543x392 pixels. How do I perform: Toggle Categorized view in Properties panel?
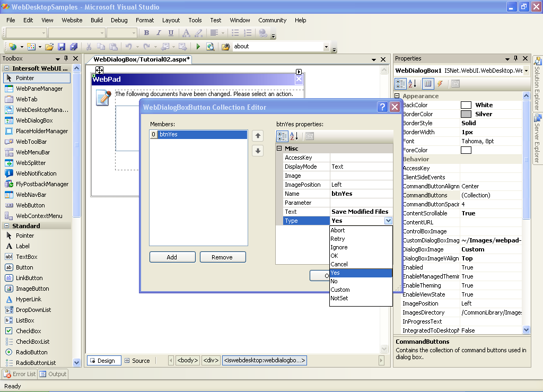[x=400, y=84]
